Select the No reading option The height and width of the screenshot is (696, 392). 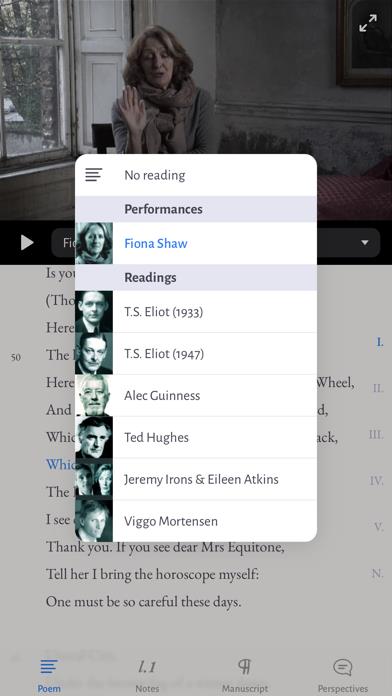point(196,175)
